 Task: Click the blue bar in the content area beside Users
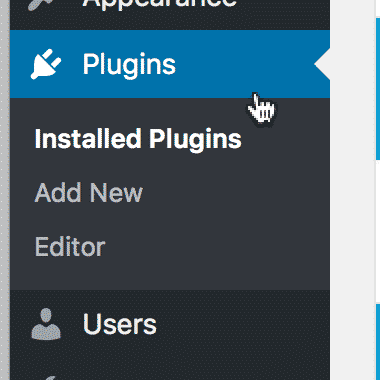[x=378, y=342]
